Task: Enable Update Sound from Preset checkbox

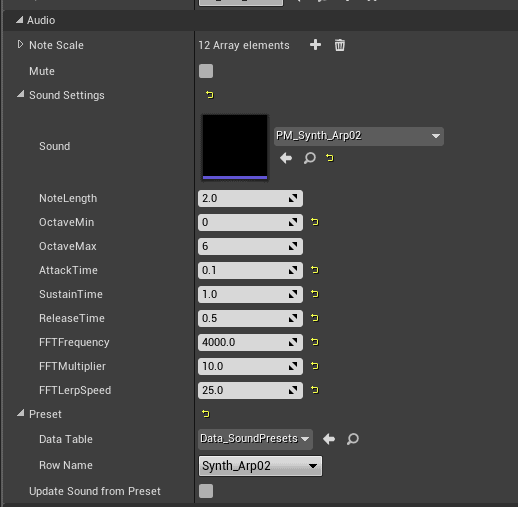Action: coord(206,491)
